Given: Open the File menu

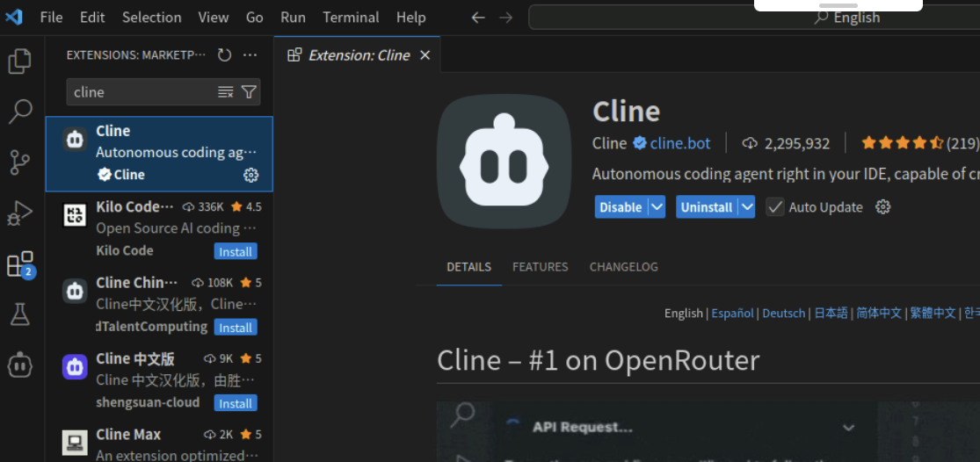Looking at the screenshot, I should 51,17.
